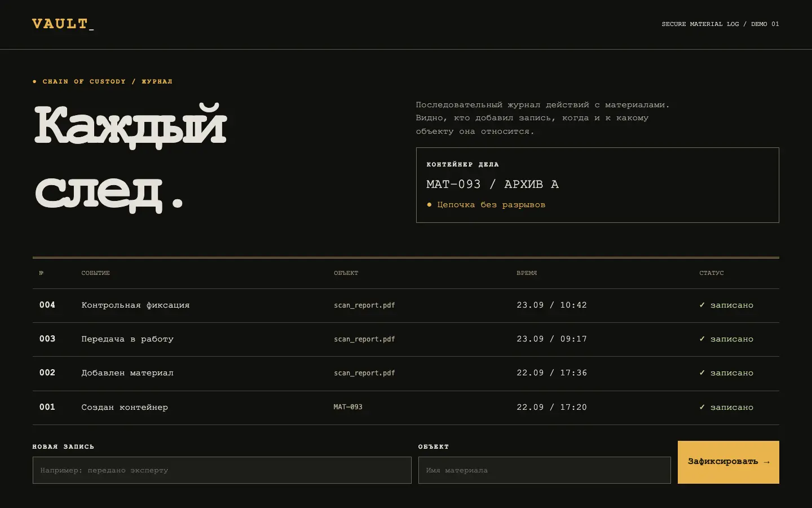Click the Зафиксировать button
Image resolution: width=812 pixels, height=508 pixels.
(728, 462)
